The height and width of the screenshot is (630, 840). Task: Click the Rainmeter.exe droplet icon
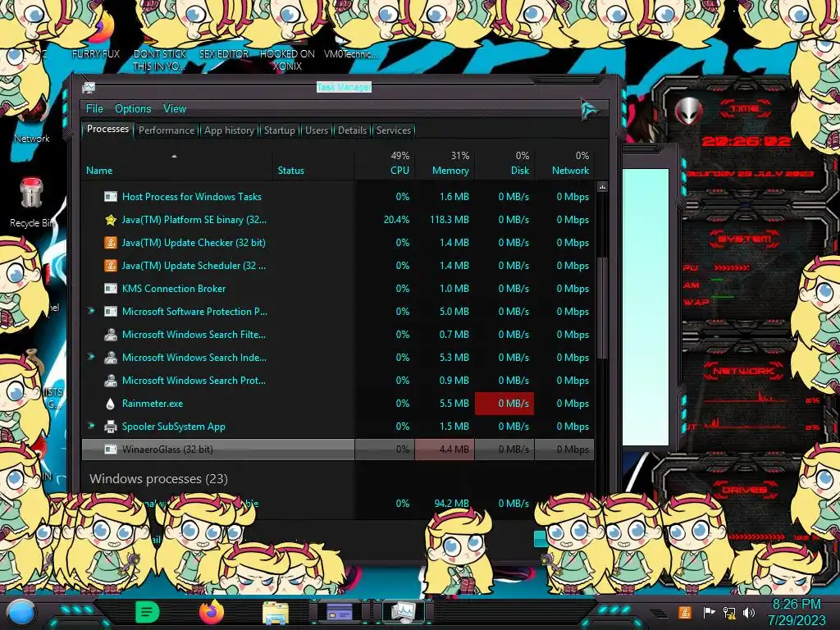(111, 404)
